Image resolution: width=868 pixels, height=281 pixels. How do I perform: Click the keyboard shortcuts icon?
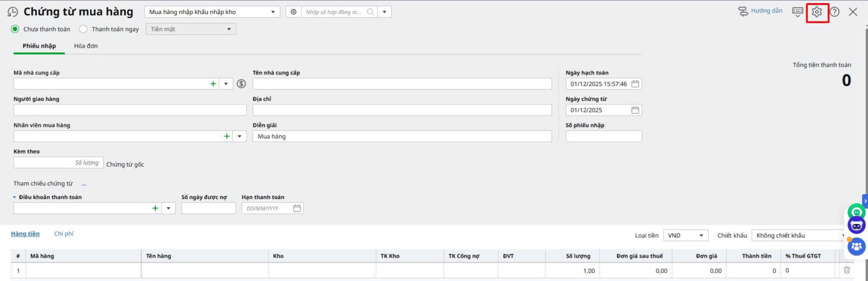(797, 11)
